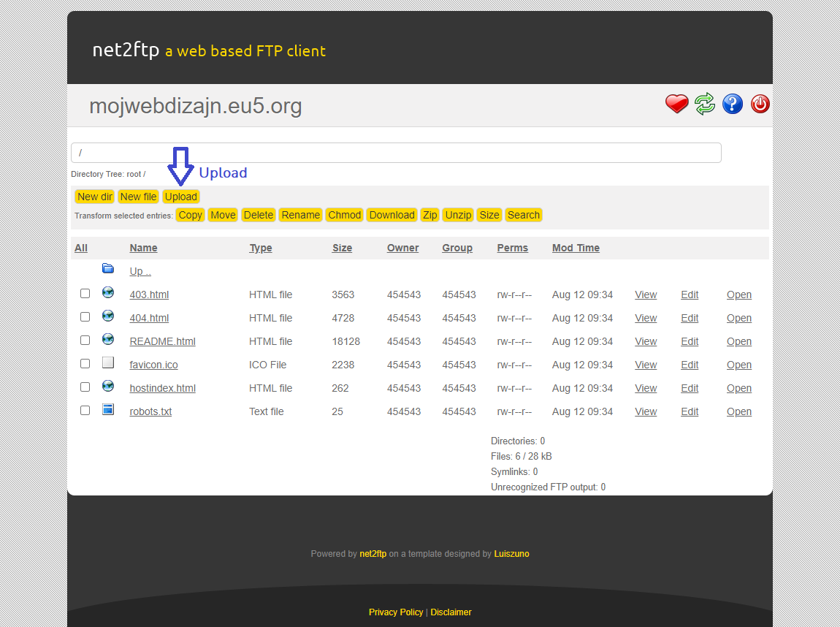Sort by the Name column header

144,248
